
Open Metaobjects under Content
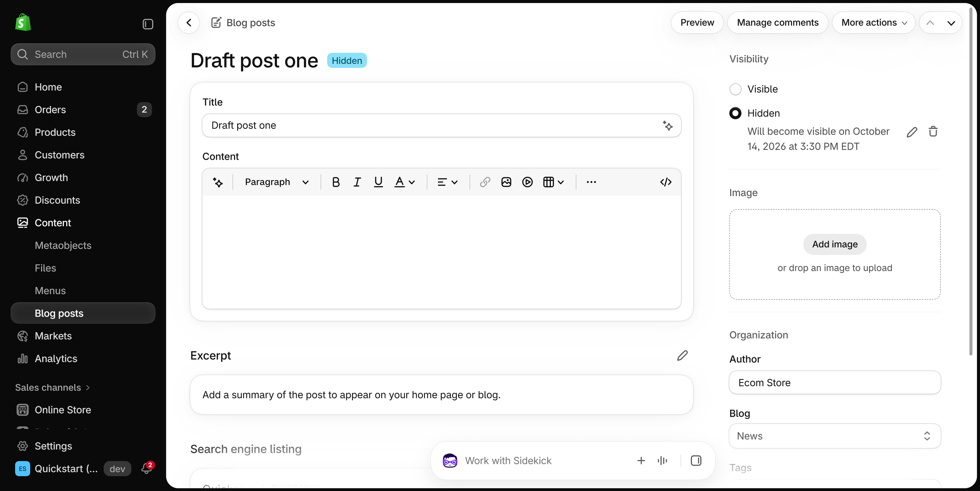(x=83, y=246)
